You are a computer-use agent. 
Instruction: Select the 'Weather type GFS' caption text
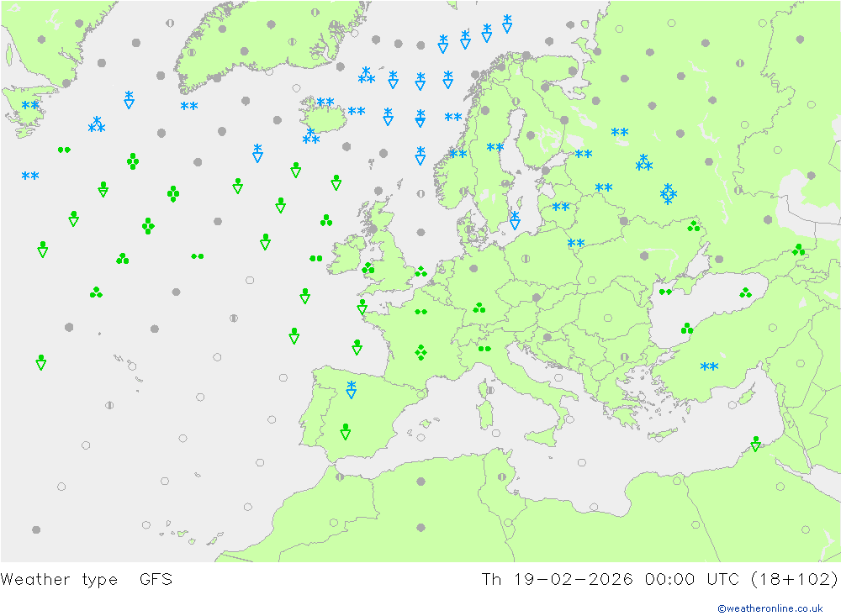tap(87, 579)
